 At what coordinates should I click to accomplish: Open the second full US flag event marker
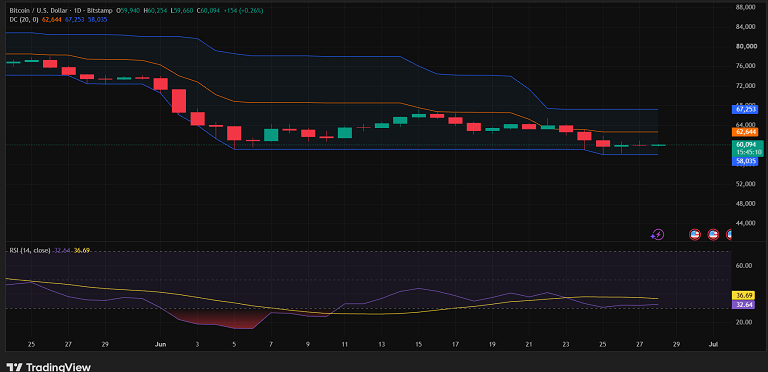pyautogui.click(x=713, y=234)
